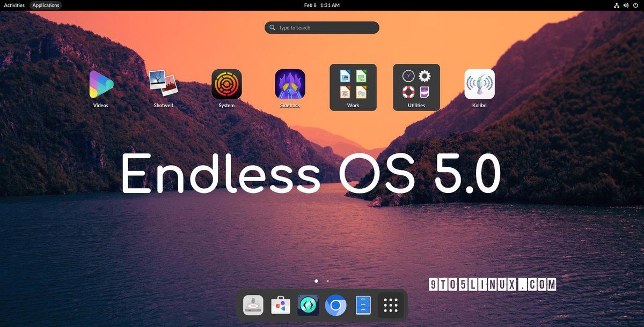The width and height of the screenshot is (644, 327).
Task: Focus the "Type to search" field
Action: [322, 27]
